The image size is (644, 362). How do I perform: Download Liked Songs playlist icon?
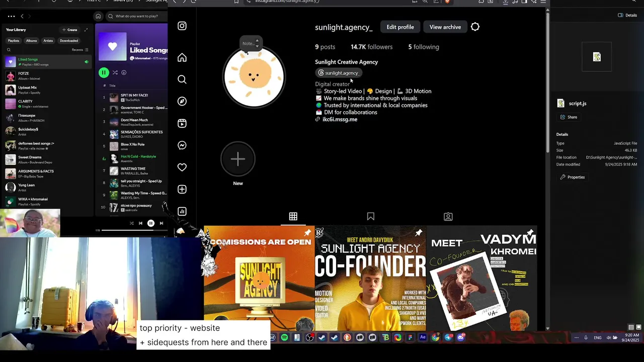(x=124, y=73)
